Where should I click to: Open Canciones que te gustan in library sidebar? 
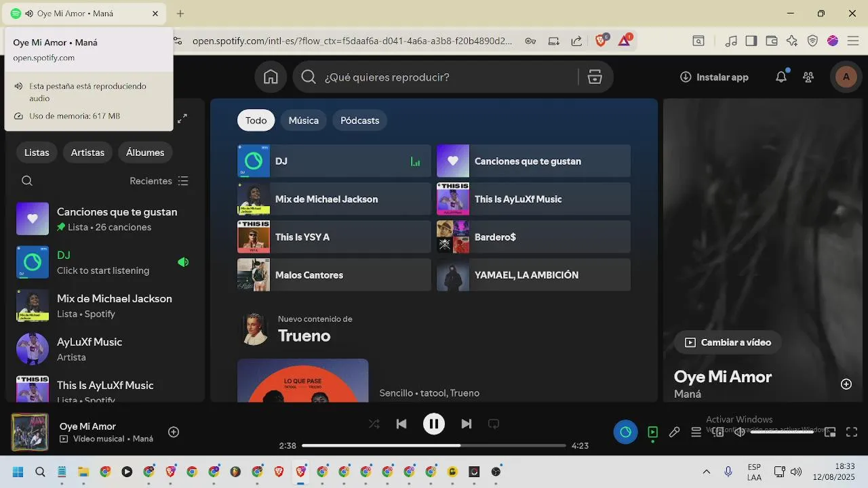[105, 219]
